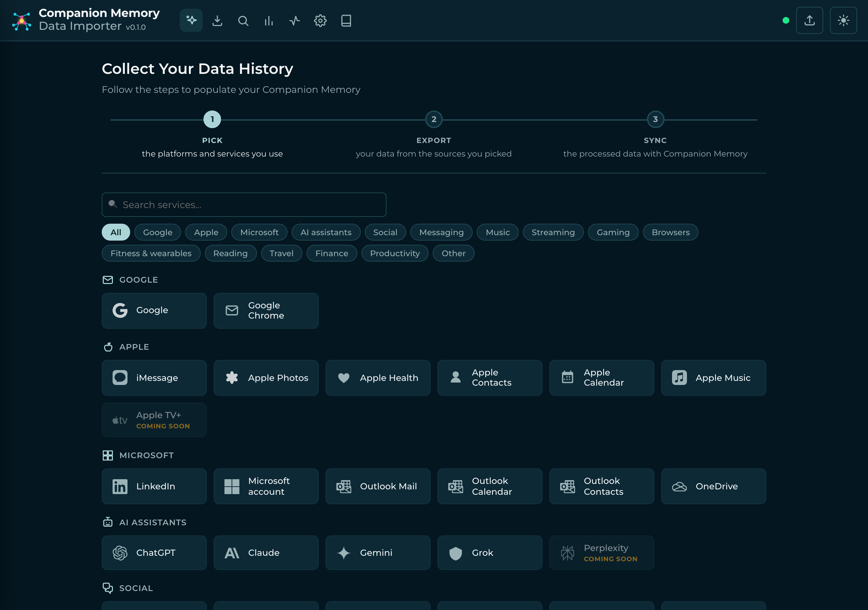Viewport: 868px width, 610px height.
Task: Click the SOCIAL section heading
Action: (136, 588)
